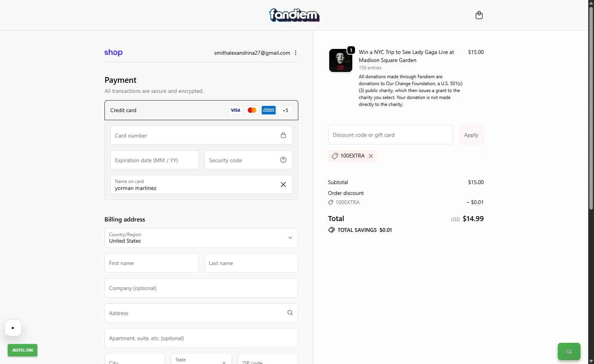Click the Visa card icon
This screenshot has height=364, width=594.
[235, 110]
